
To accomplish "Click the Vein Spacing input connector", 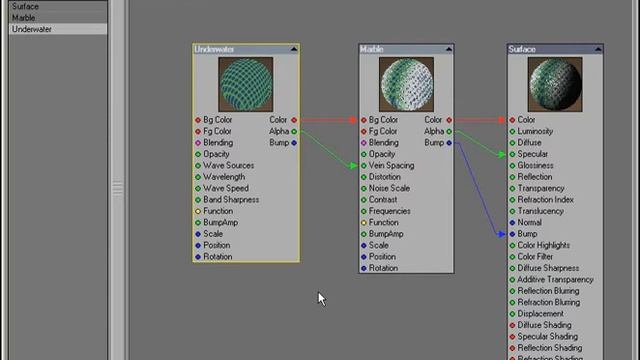I will pos(364,166).
